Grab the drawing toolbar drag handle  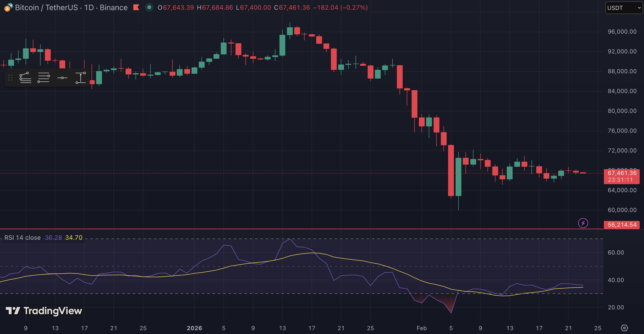coord(10,78)
